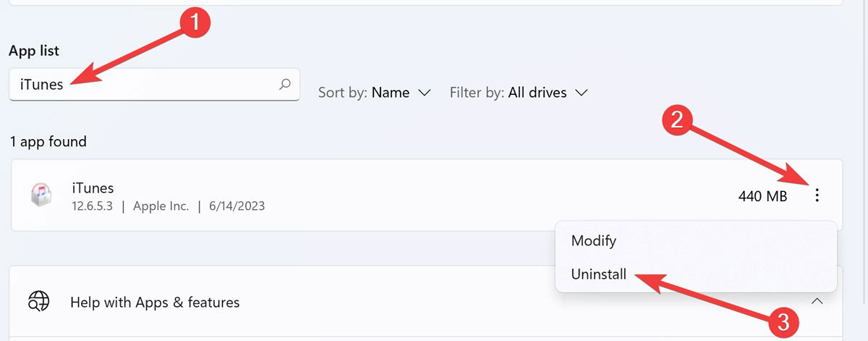Click the red number 3 annotation badge
Viewport: 868px width, 341px height.
coord(782,321)
